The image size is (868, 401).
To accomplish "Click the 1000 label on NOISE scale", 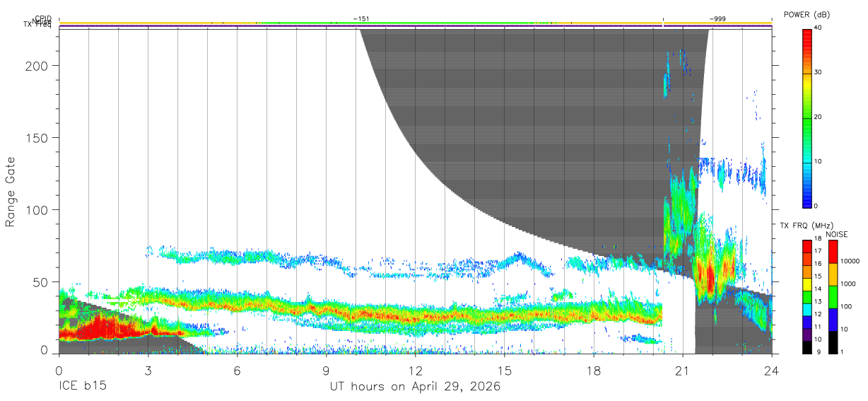I will click(848, 284).
